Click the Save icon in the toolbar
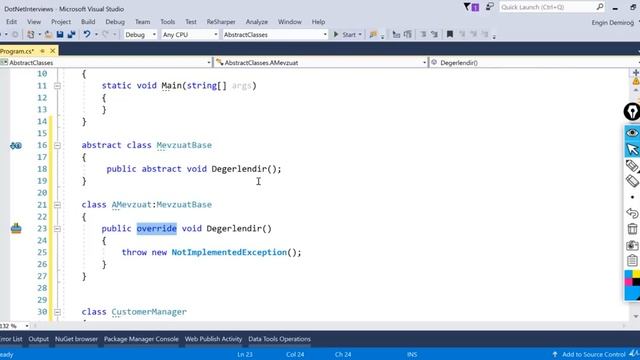This screenshot has height=360, width=640. [x=60, y=35]
